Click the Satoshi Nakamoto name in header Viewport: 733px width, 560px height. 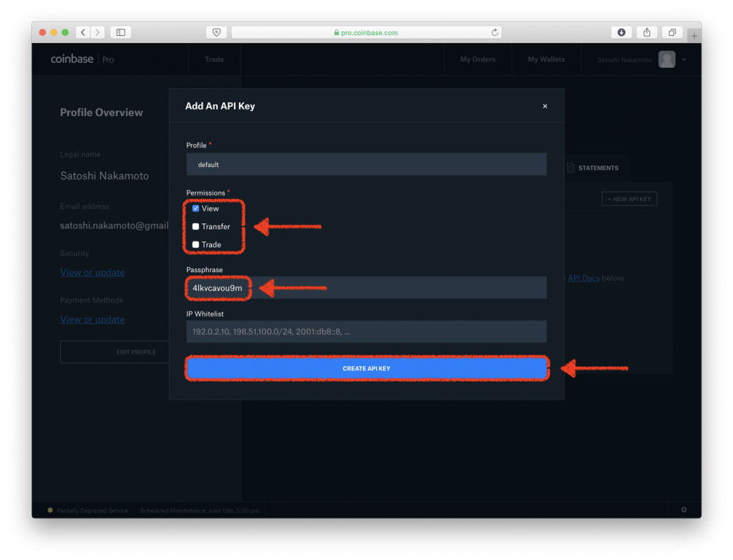[x=624, y=60]
